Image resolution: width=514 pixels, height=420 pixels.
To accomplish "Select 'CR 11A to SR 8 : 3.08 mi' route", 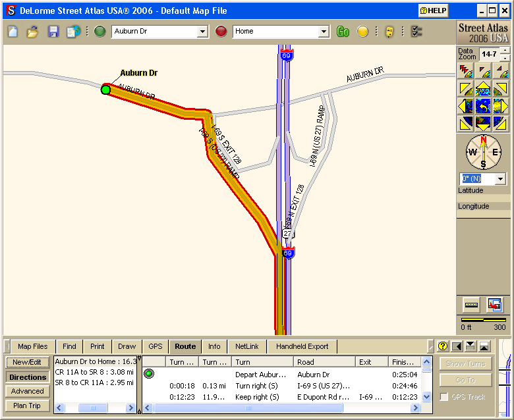I will [94, 372].
